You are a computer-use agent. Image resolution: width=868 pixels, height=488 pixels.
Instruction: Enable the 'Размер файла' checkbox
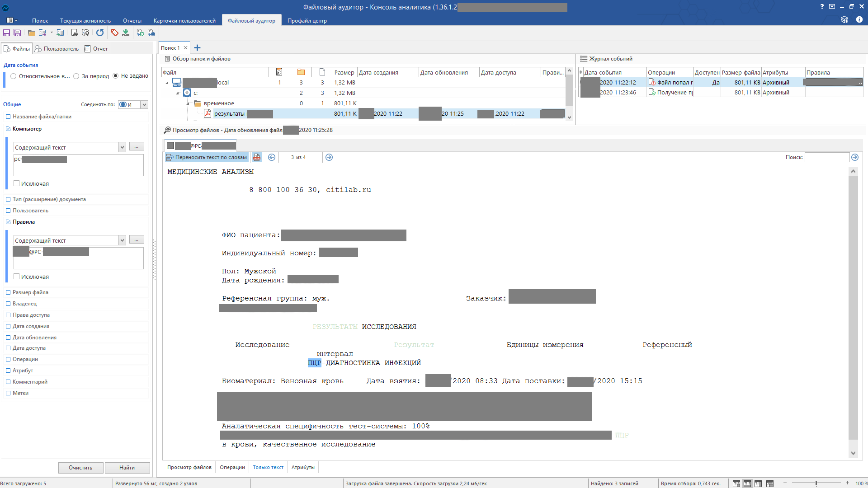tap(8, 292)
